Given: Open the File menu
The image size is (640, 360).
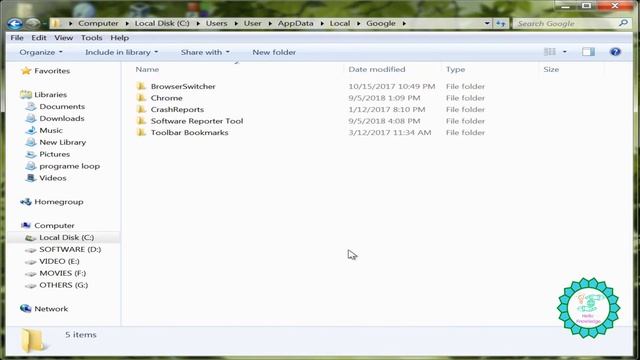Looking at the screenshot, I should 17,38.
